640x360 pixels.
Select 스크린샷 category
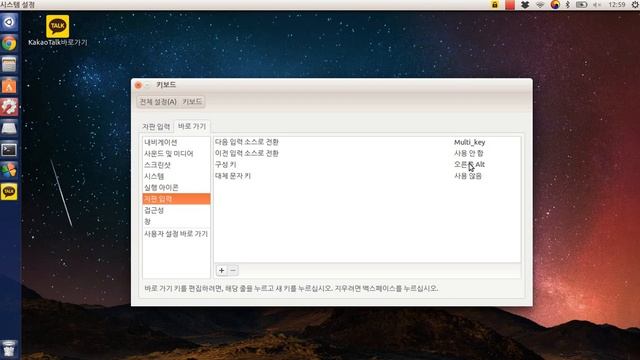176,165
